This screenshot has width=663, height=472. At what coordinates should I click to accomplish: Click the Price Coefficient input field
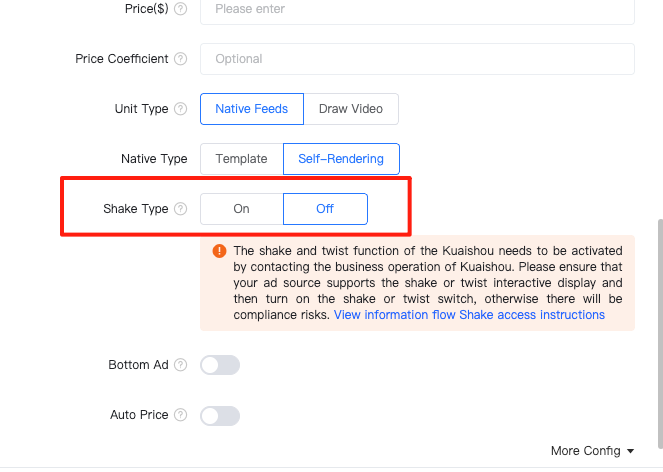click(417, 59)
